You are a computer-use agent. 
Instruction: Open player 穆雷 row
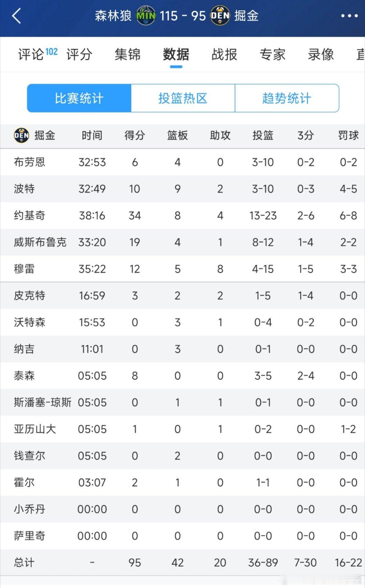[x=24, y=269]
